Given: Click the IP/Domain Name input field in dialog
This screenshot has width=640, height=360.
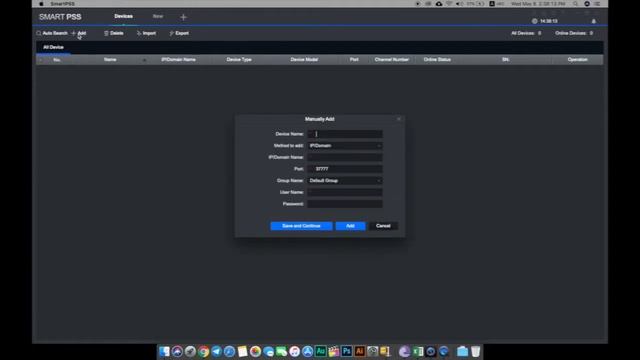Looking at the screenshot, I should pos(345,157).
